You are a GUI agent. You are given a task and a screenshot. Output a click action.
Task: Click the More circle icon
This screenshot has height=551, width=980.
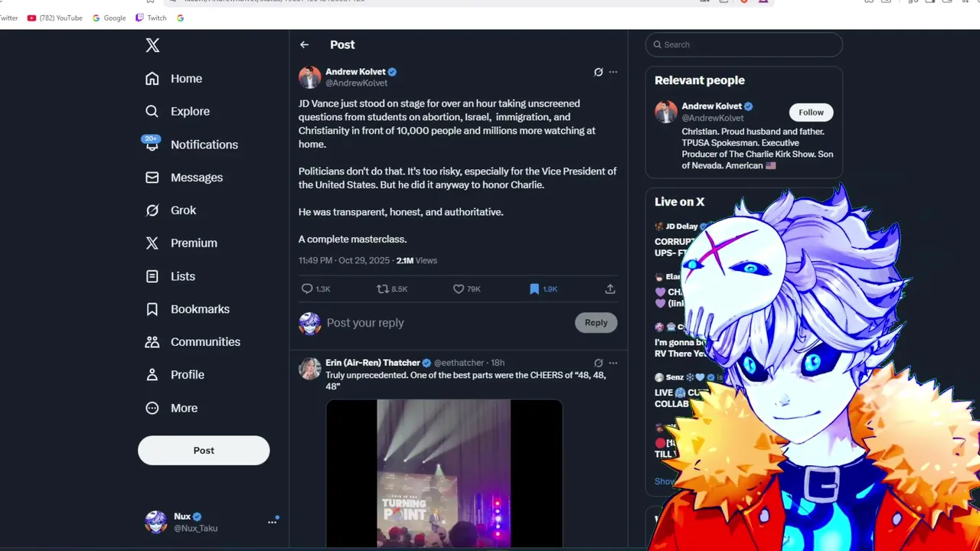(x=152, y=408)
